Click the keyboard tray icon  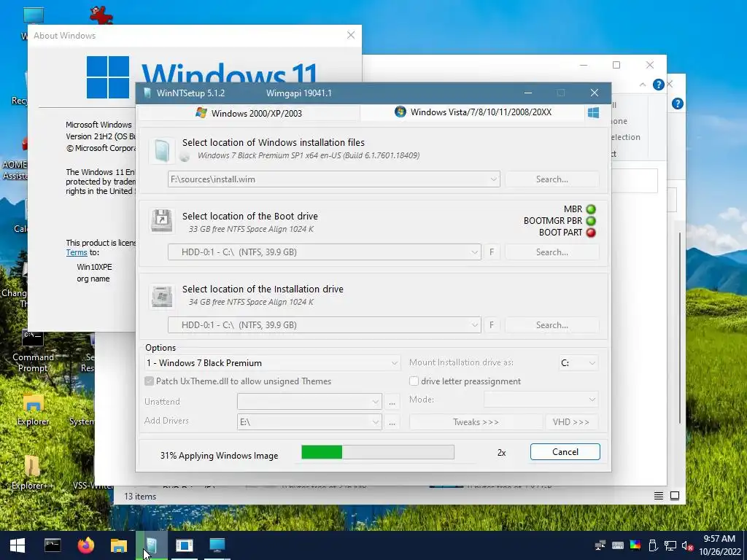coord(618,545)
